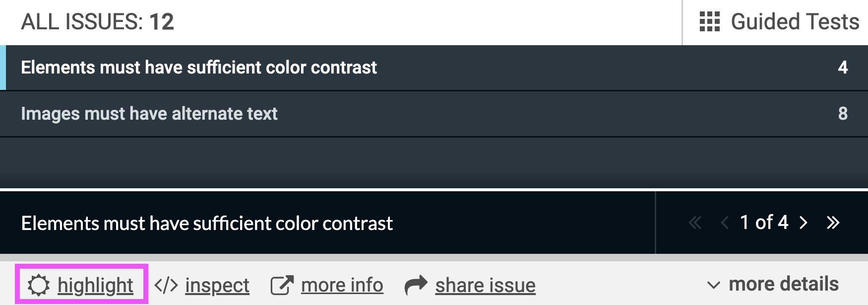The height and width of the screenshot is (305, 868).
Task: Click the more info external-link icon
Action: 282,286
